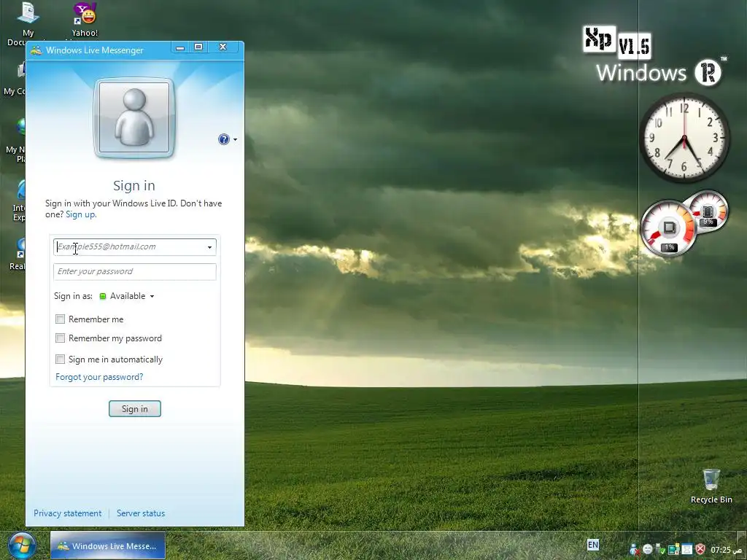
Task: Click the safely remove hardware tray icon
Action: click(x=660, y=550)
